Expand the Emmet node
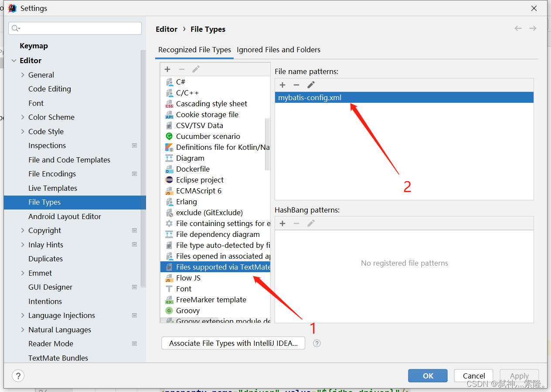This screenshot has width=551, height=392. click(23, 273)
